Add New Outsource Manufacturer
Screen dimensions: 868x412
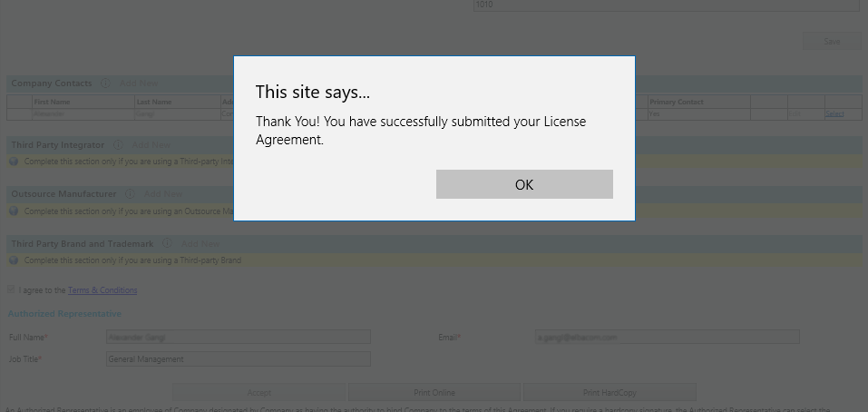coord(163,194)
